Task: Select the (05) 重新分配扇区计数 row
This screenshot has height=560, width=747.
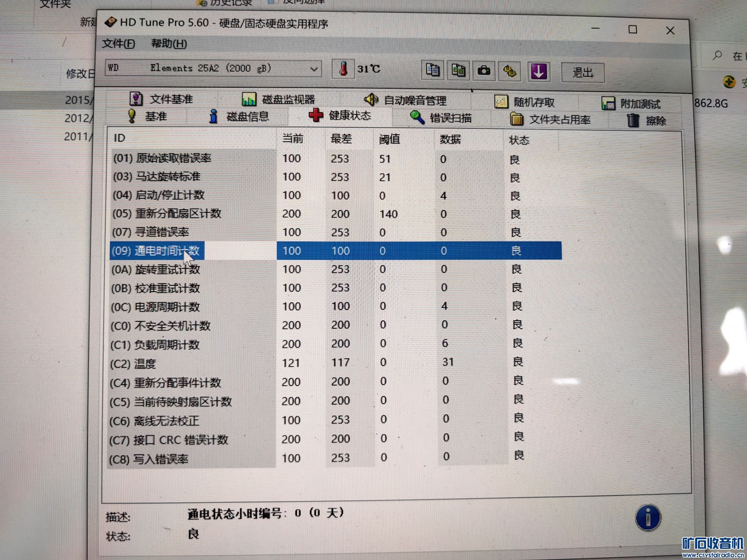Action: pyautogui.click(x=167, y=213)
